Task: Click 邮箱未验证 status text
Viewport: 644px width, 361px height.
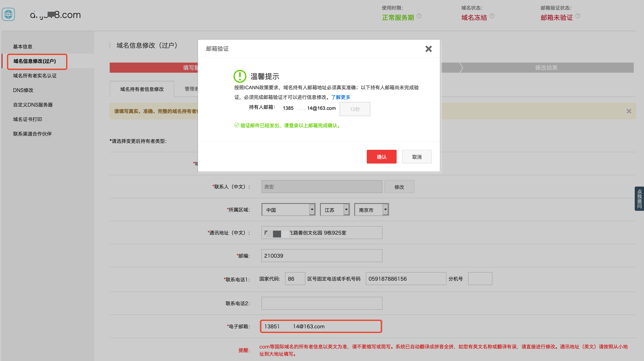Action: [x=556, y=18]
